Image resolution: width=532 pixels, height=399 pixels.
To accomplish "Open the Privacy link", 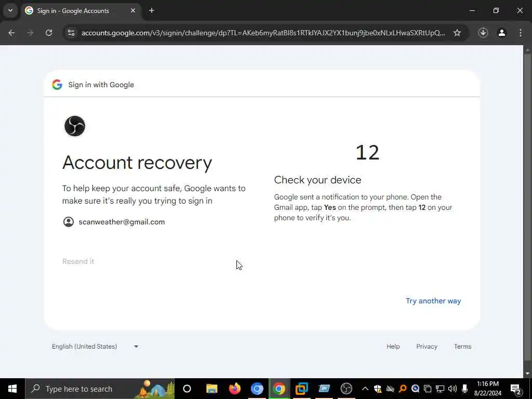I will tap(427, 347).
